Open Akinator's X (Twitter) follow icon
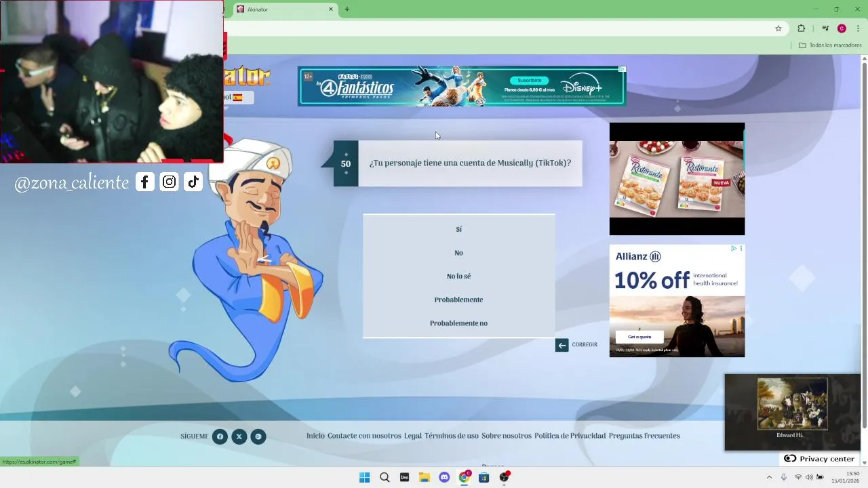The image size is (868, 488). coord(239,436)
